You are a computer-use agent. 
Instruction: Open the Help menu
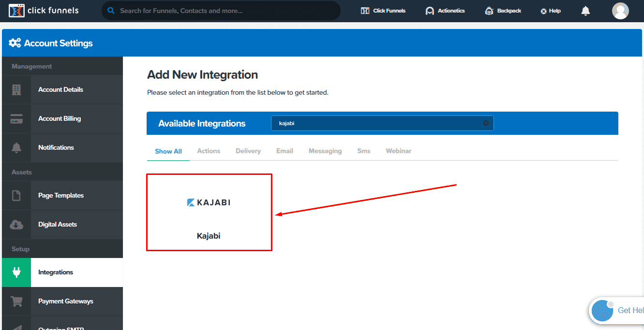[x=551, y=11]
